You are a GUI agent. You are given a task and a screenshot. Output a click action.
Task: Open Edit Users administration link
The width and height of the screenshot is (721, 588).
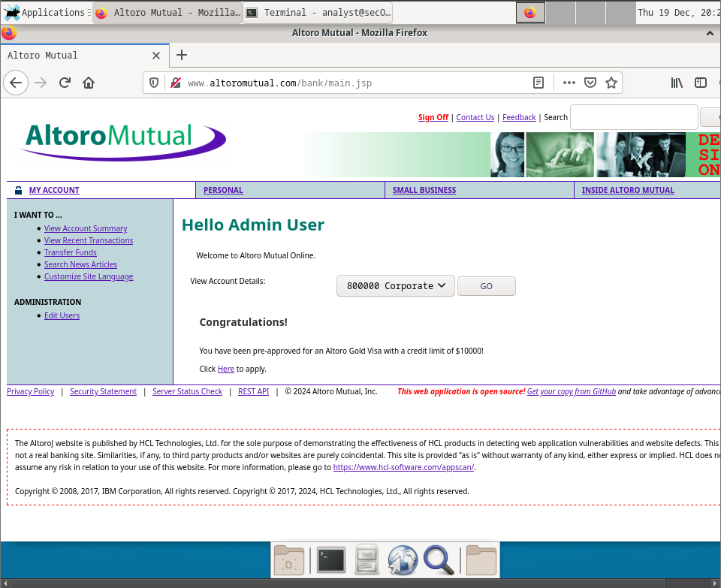[x=62, y=315]
